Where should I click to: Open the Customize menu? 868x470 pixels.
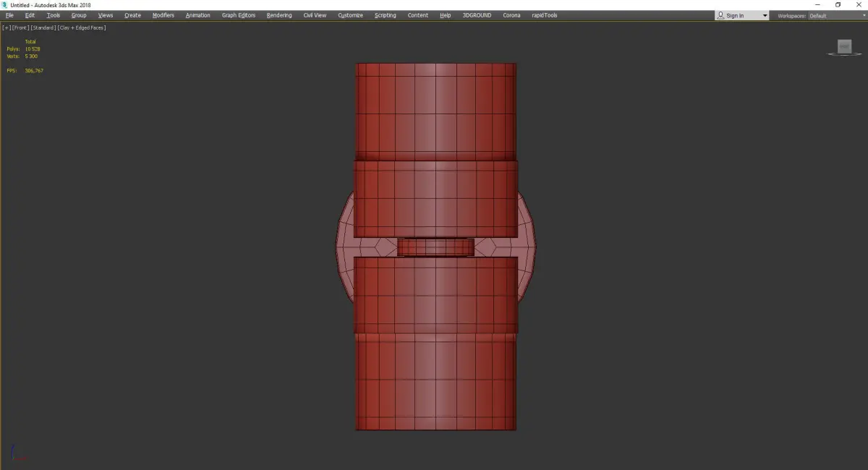click(x=351, y=15)
